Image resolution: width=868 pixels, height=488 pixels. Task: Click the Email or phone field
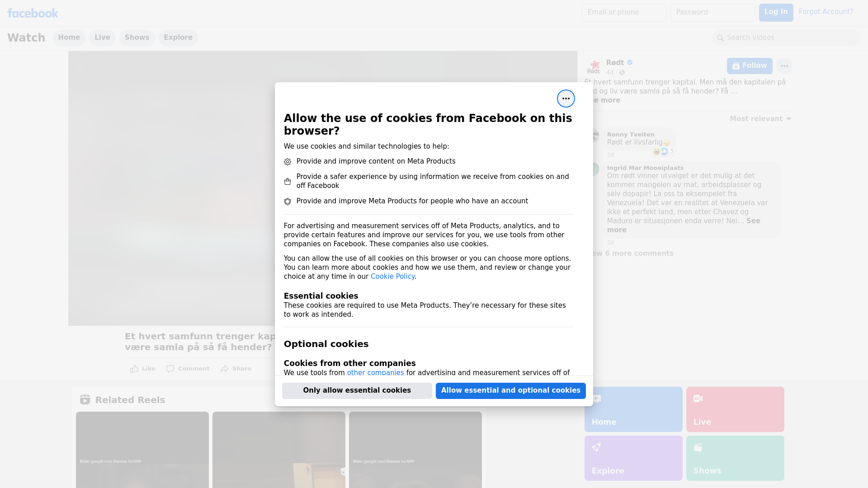point(624,12)
